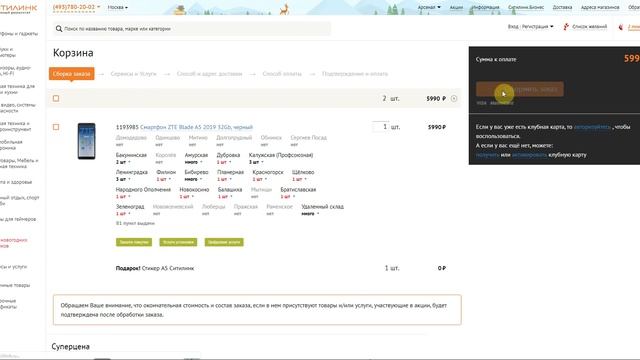Click the orange Оформить заказ button

click(520, 89)
